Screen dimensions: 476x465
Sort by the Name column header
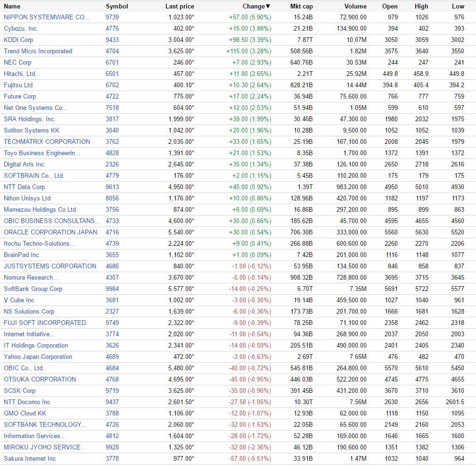click(x=12, y=7)
